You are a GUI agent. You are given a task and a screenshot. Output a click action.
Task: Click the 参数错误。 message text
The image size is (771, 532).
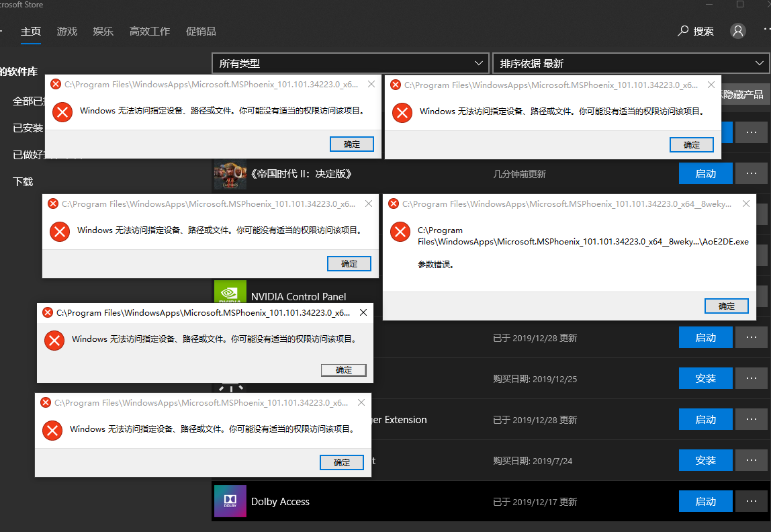[x=436, y=264]
